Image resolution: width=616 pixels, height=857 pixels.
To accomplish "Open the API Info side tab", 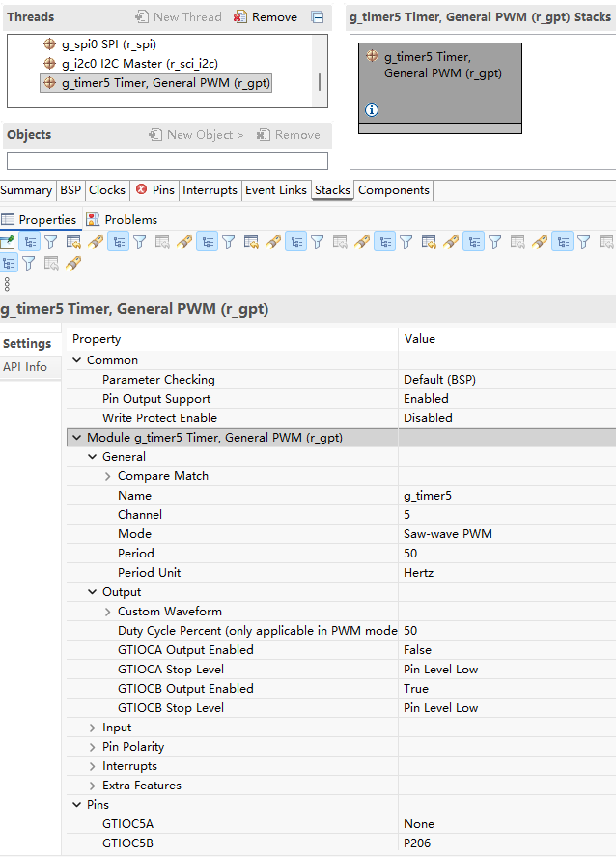I will 25,367.
